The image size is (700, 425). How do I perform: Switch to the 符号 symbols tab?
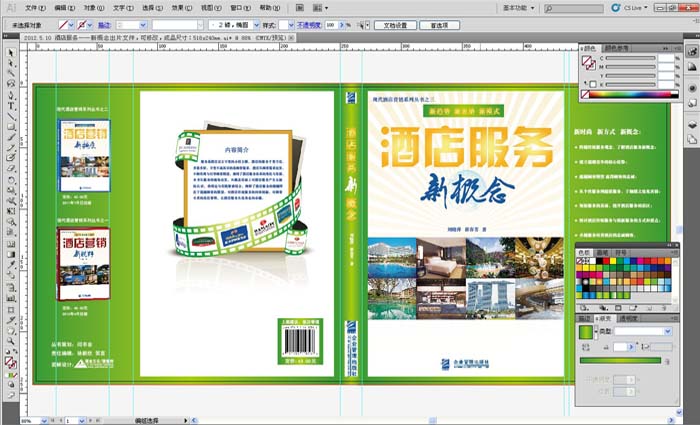click(621, 252)
